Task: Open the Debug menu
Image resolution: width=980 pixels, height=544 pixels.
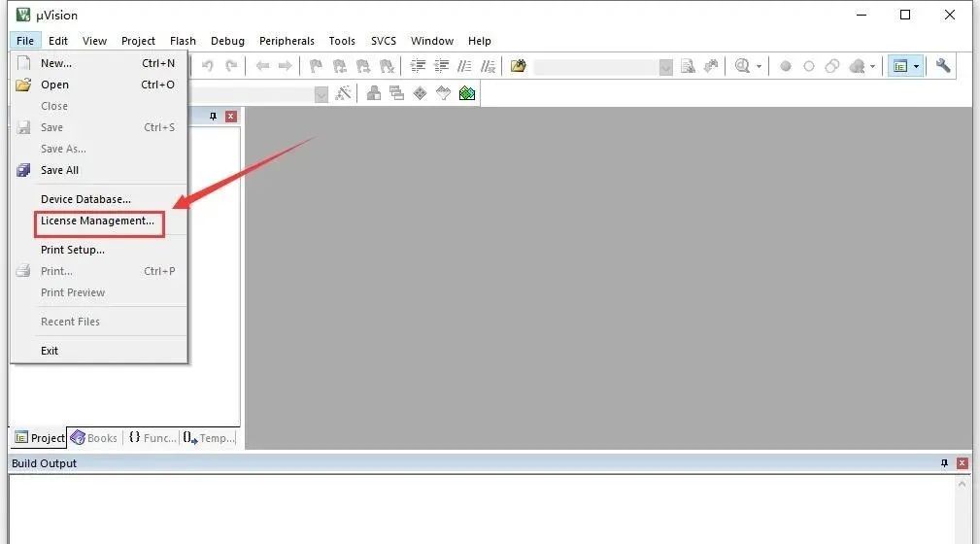Action: pos(227,41)
